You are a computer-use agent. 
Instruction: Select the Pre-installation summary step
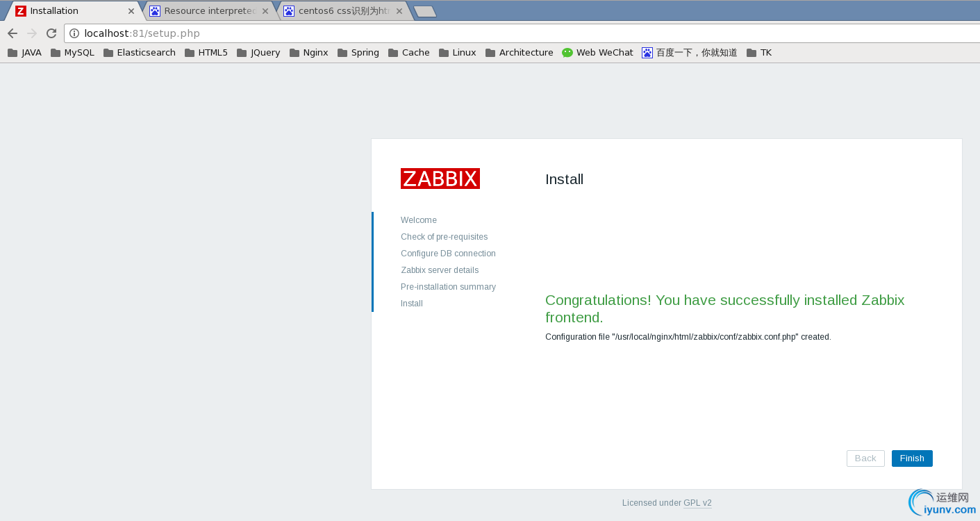tap(448, 287)
